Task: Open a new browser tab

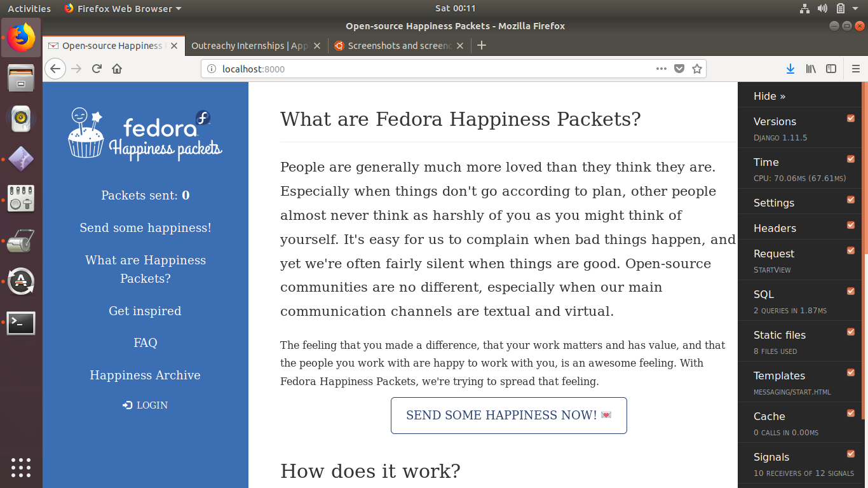Action: coord(482,45)
